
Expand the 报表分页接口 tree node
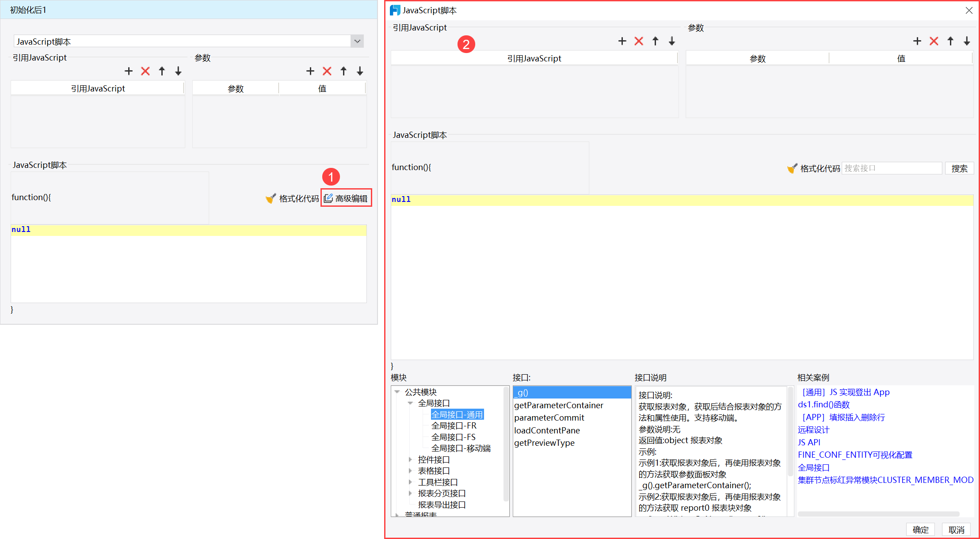point(410,493)
